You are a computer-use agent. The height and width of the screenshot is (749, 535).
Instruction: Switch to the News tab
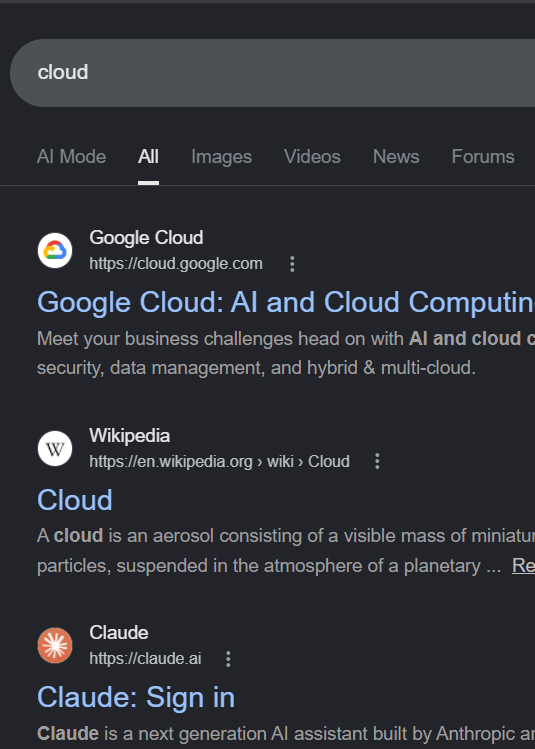(396, 157)
